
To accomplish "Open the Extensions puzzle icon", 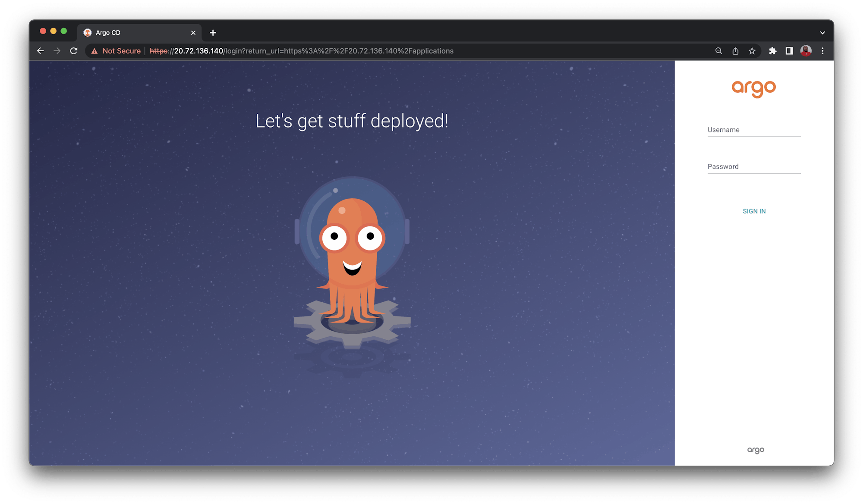I will 773,51.
